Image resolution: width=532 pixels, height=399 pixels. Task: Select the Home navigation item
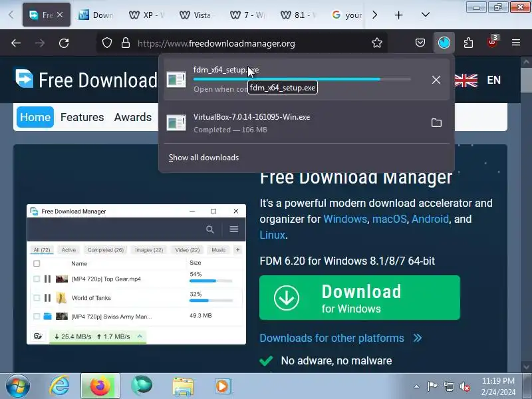click(35, 117)
